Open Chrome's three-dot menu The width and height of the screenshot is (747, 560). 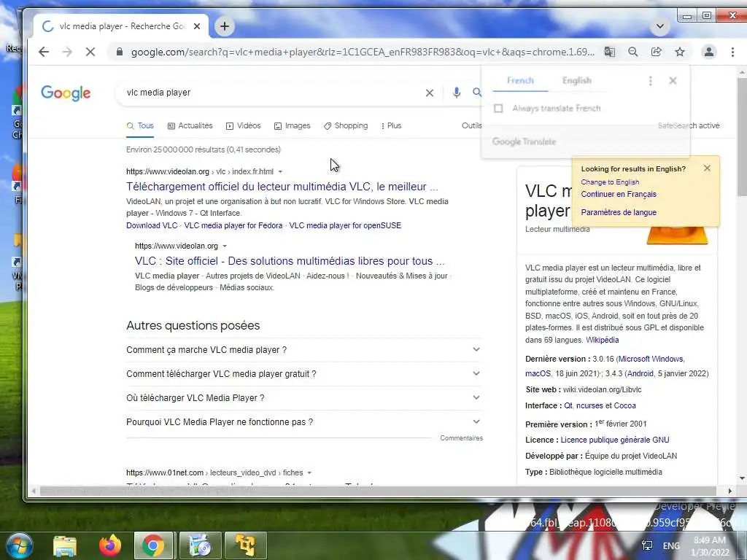pyautogui.click(x=732, y=52)
